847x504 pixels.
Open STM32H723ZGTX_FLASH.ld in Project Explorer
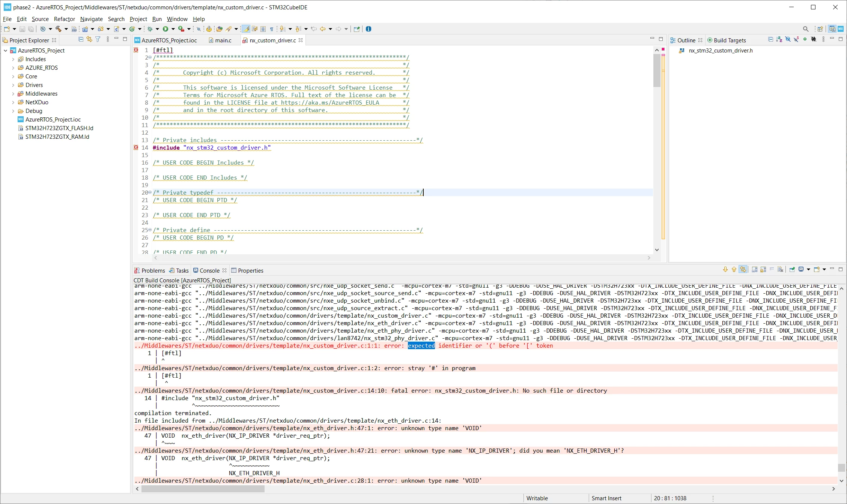coord(59,128)
